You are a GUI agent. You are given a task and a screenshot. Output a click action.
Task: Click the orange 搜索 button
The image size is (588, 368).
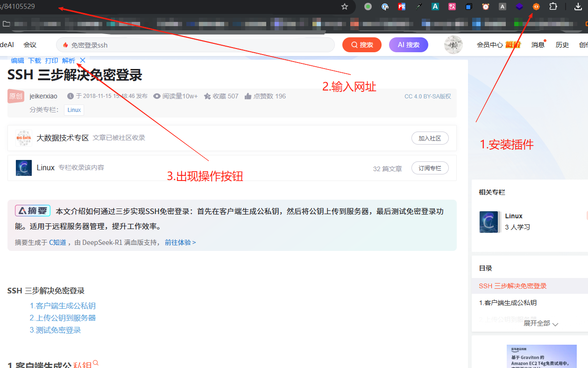pyautogui.click(x=362, y=45)
